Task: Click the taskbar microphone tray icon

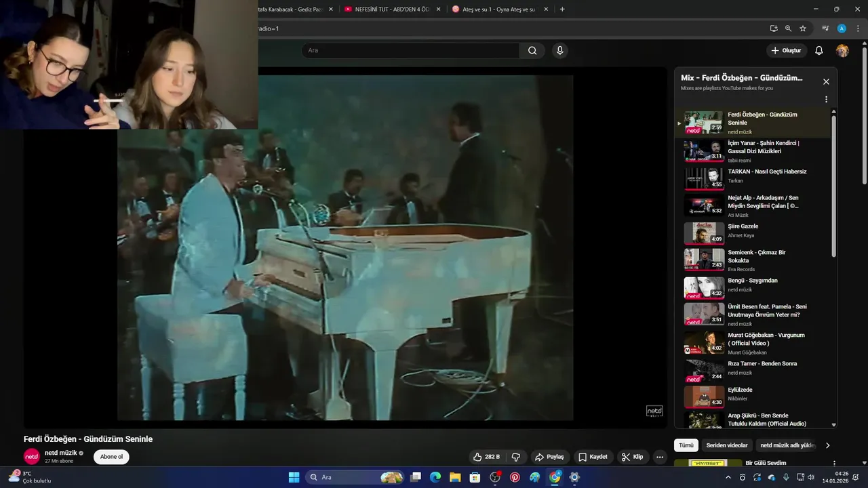Action: (786, 477)
